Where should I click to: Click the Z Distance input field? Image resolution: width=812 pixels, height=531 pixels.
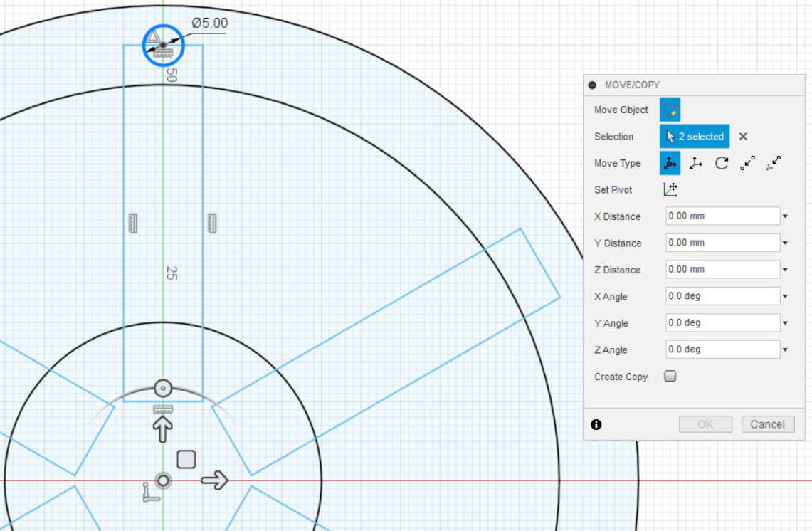click(722, 269)
